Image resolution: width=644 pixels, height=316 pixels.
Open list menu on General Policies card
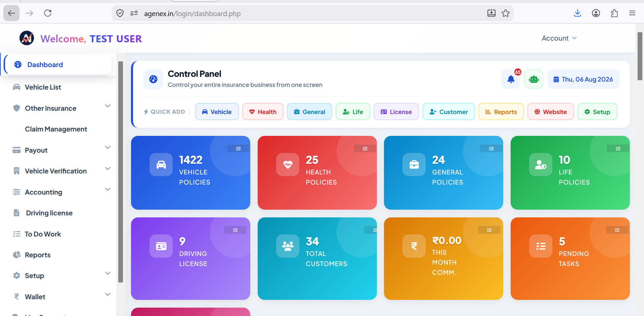(x=491, y=149)
